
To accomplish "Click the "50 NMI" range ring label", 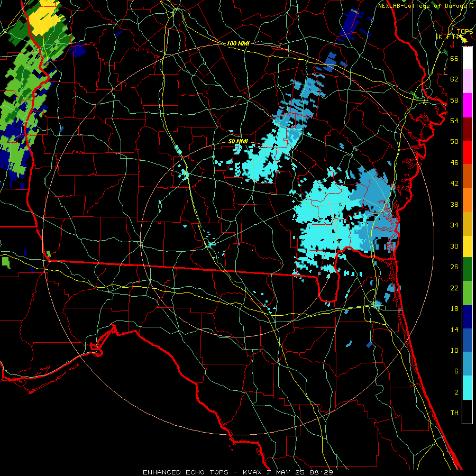I will [x=238, y=141].
